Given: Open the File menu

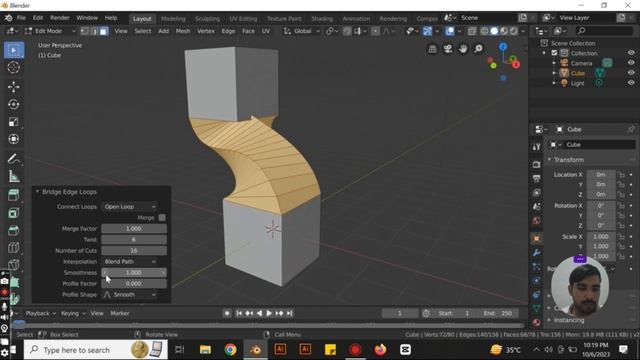Looking at the screenshot, I should [21, 18].
